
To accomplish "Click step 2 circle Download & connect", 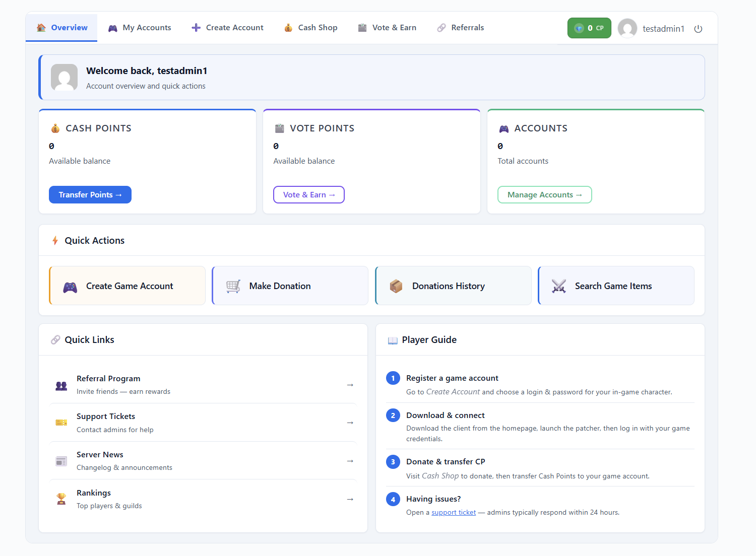I will coord(393,415).
